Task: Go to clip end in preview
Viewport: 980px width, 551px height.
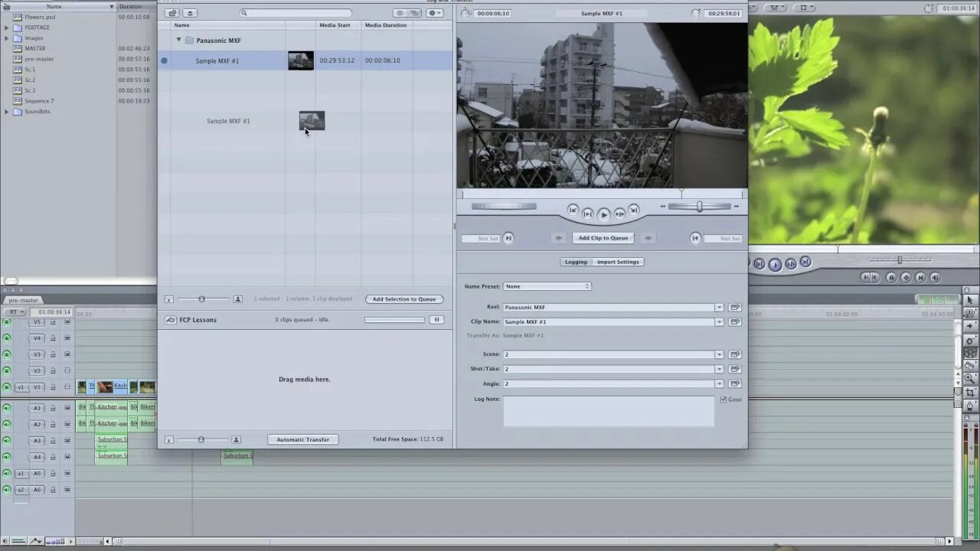Action: (x=634, y=210)
